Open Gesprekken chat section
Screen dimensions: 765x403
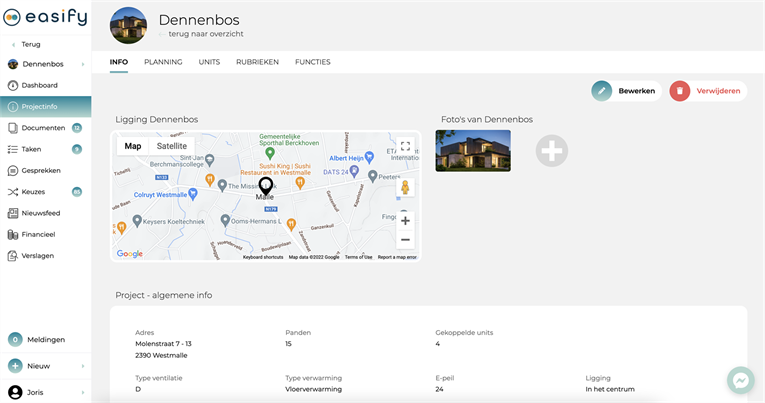[40, 170]
